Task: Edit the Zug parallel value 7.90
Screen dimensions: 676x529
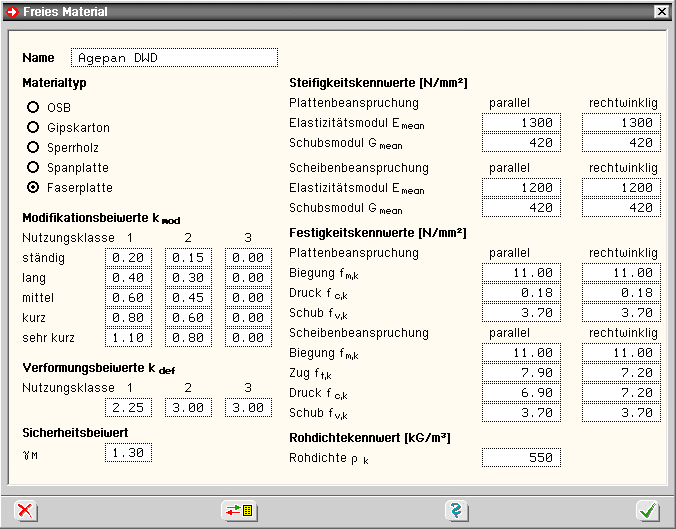Action: pos(521,373)
